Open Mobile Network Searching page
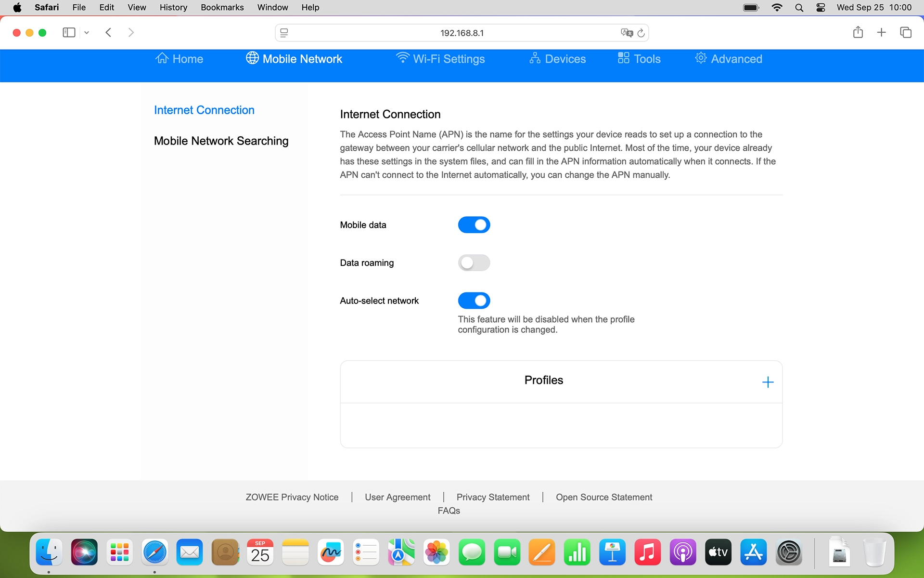Viewport: 924px width, 578px height. pyautogui.click(x=221, y=141)
